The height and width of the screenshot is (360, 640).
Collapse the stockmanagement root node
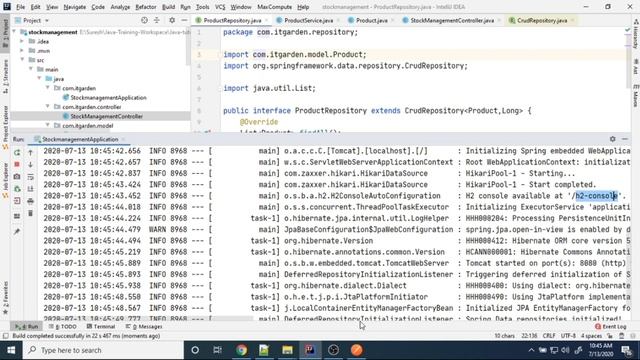[15, 32]
